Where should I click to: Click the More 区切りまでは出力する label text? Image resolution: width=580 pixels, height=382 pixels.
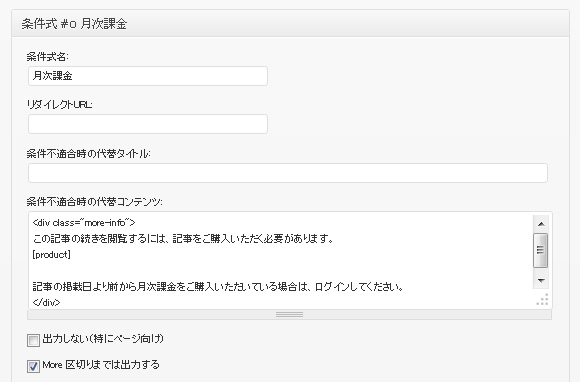101,365
